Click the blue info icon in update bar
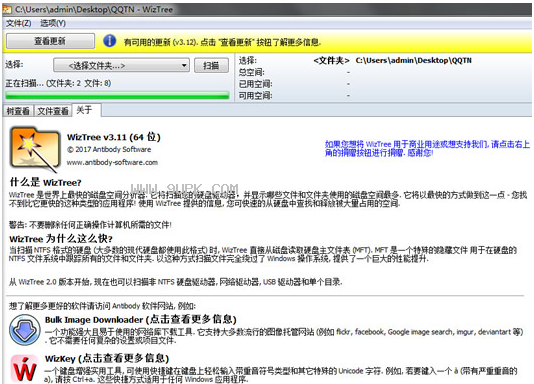This screenshot has height=384, width=534. click(x=109, y=41)
